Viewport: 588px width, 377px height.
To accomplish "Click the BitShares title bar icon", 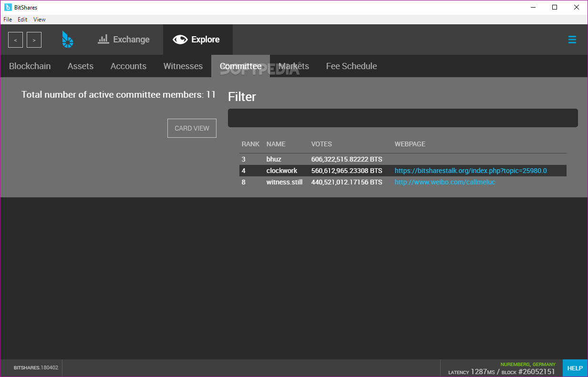I will 8,7.
